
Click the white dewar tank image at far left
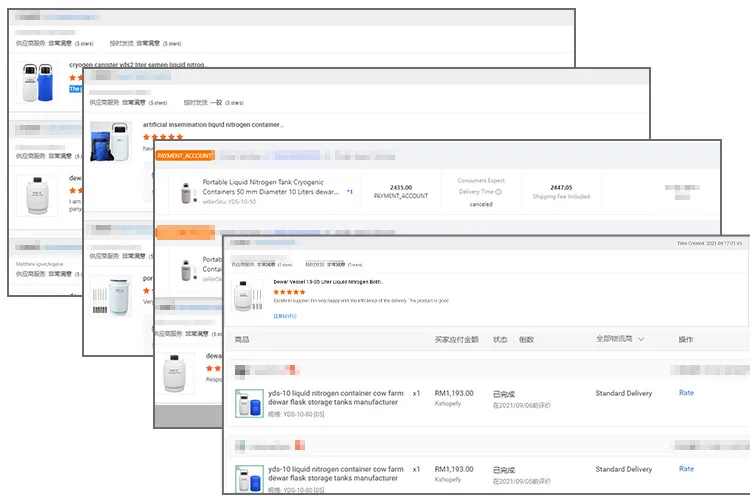coord(35,193)
